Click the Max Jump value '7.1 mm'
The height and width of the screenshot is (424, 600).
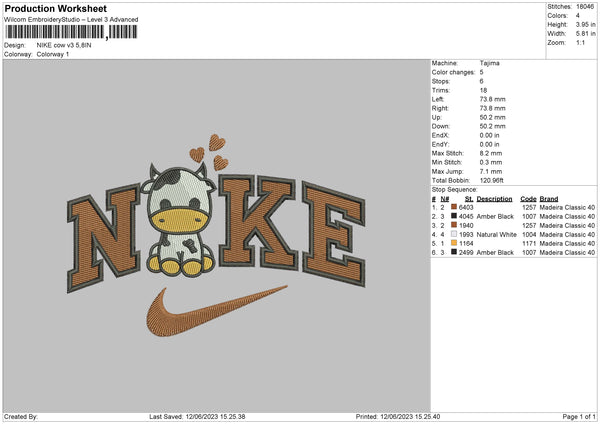point(491,171)
